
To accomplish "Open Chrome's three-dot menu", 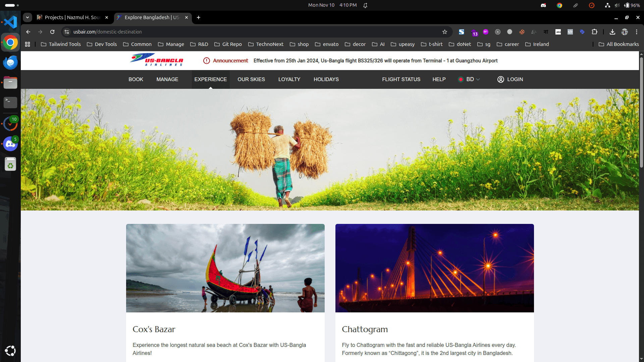I will 637,32.
